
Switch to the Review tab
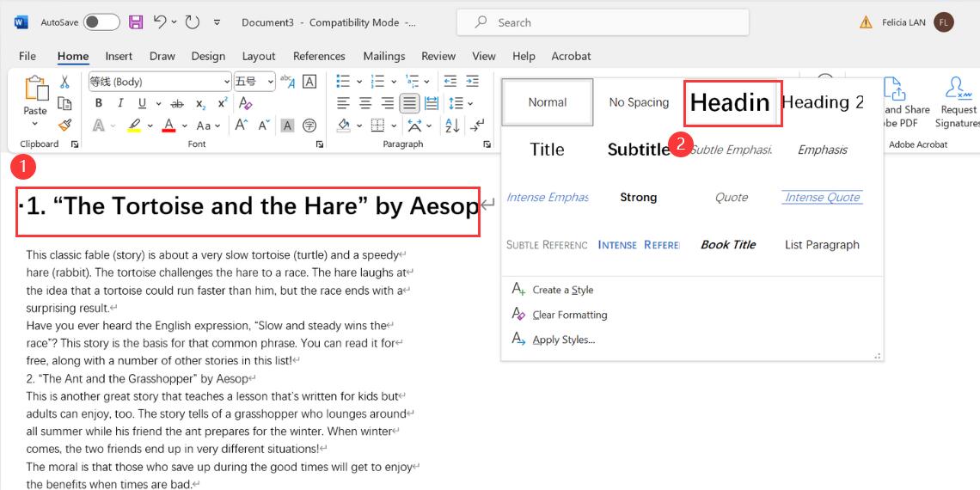click(438, 56)
